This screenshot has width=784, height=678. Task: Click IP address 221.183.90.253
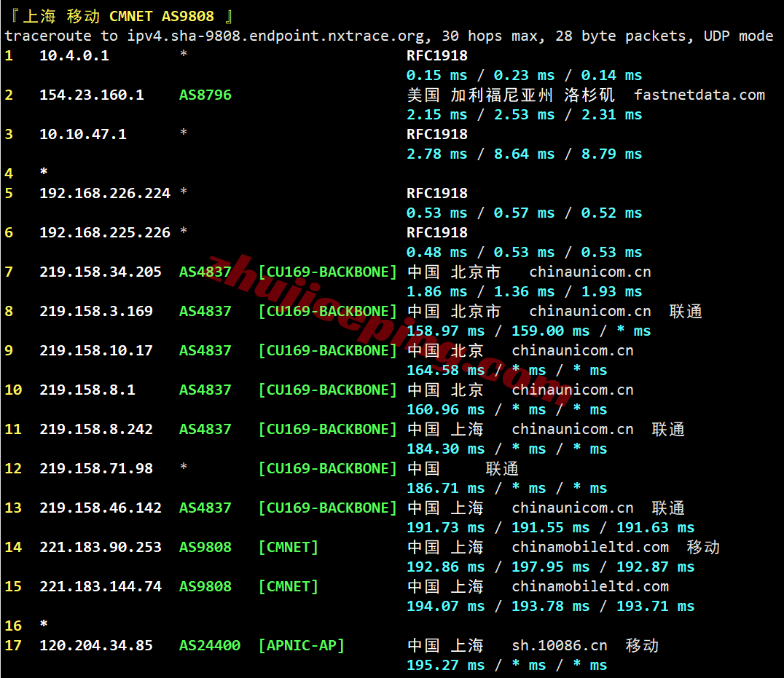tap(101, 547)
